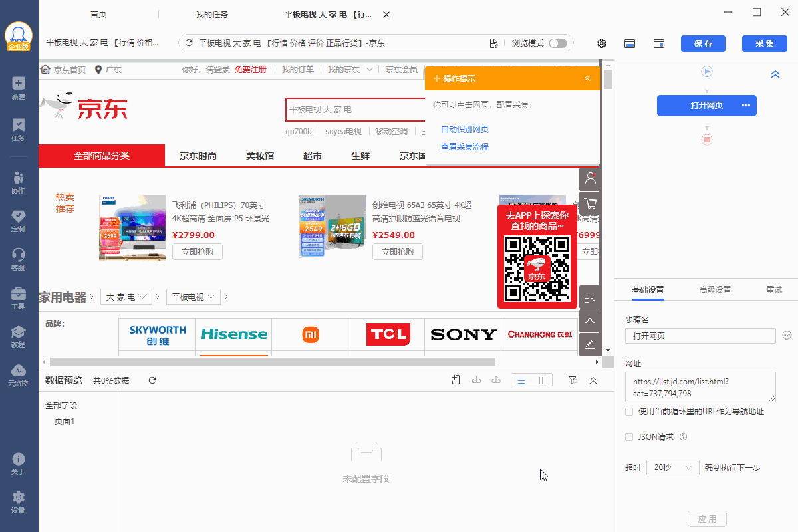Click the 步骤名 input field

700,336
